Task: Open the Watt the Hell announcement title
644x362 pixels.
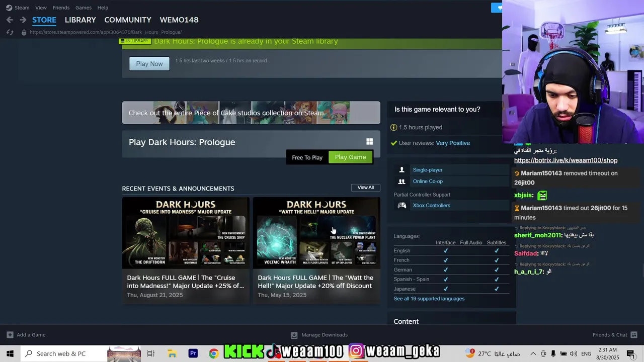Action: (315, 282)
